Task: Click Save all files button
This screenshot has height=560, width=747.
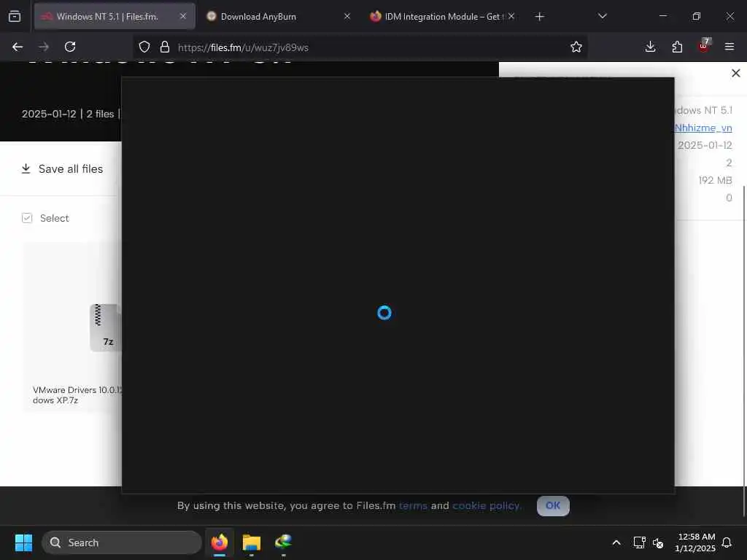Action: [x=63, y=169]
